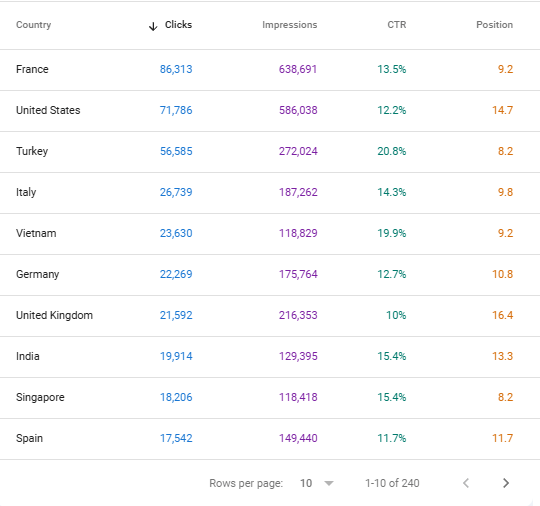Select the Spain country row
Screen dimensions: 540x506
[x=270, y=439]
